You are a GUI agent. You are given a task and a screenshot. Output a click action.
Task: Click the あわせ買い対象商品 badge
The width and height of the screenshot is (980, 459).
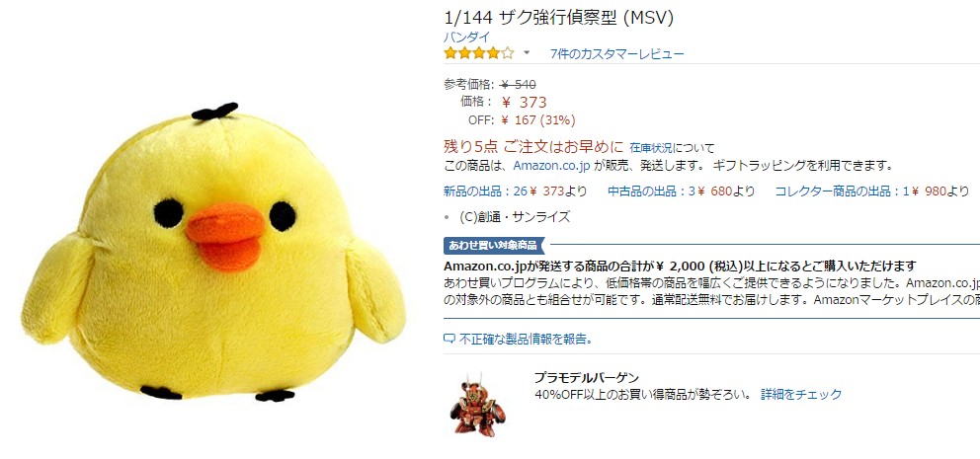point(494,246)
